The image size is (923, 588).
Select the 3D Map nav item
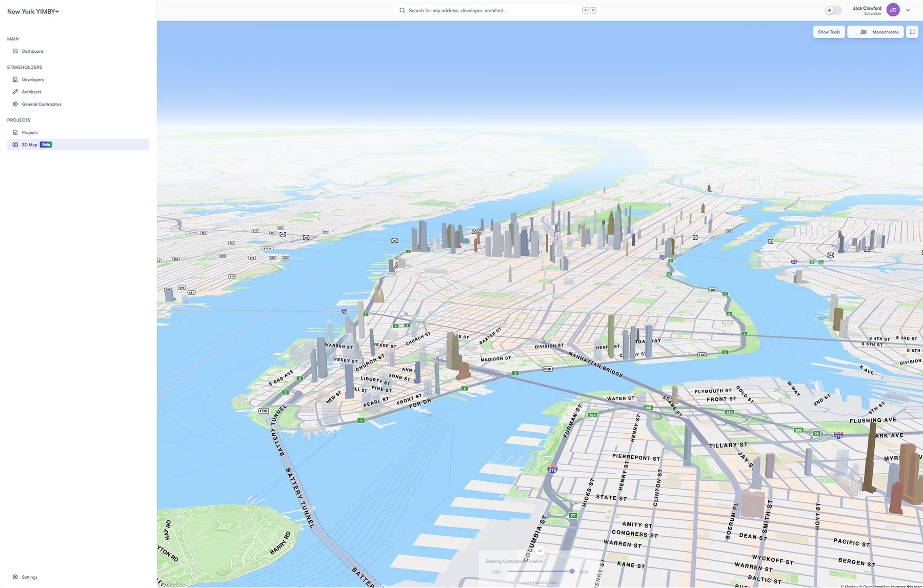[x=78, y=145]
